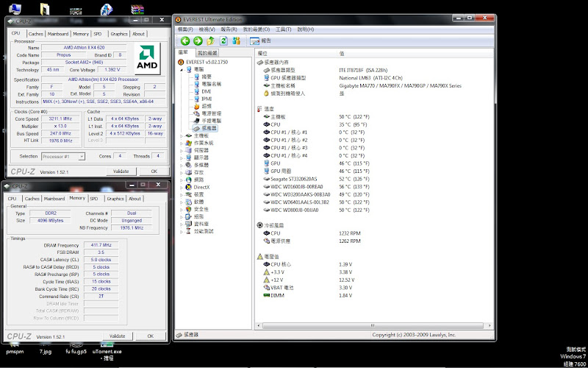Click the padlock icon on chassis intrusion row
Image resolution: width=588 pixels, height=368 pixels.
coord(266,93)
